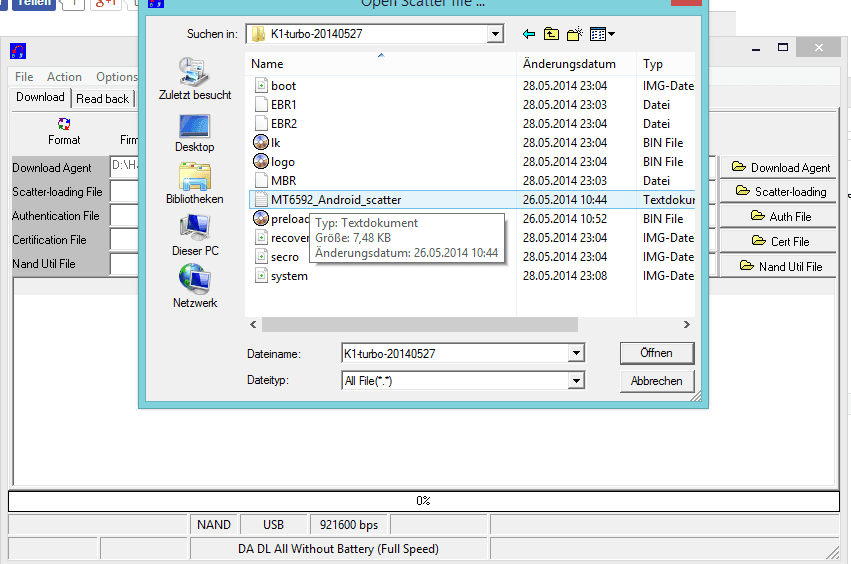Select the recovery image file icon
The height and width of the screenshot is (564, 851).
pos(261,237)
